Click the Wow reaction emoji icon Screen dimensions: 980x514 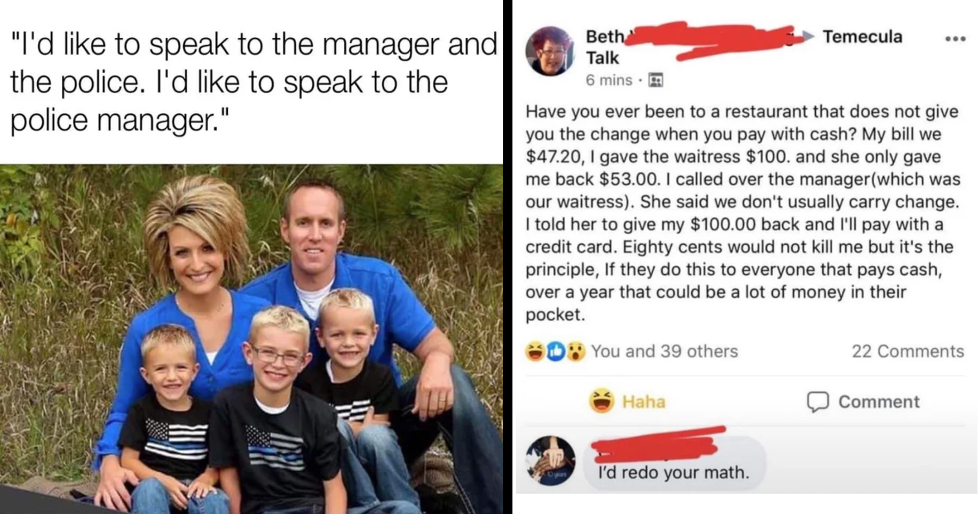click(576, 351)
